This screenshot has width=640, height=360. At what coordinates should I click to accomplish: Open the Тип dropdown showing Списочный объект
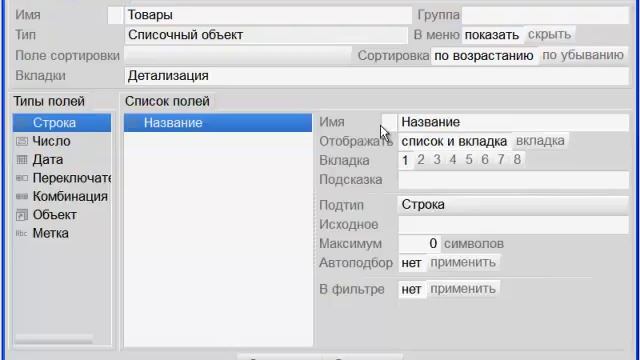point(266,35)
